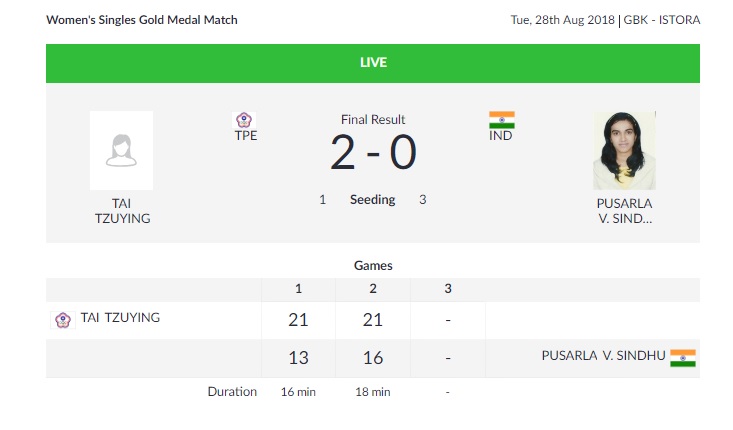This screenshot has width=733, height=430.
Task: Select the TAI TZUYING name under the avatar
Action: [122, 211]
